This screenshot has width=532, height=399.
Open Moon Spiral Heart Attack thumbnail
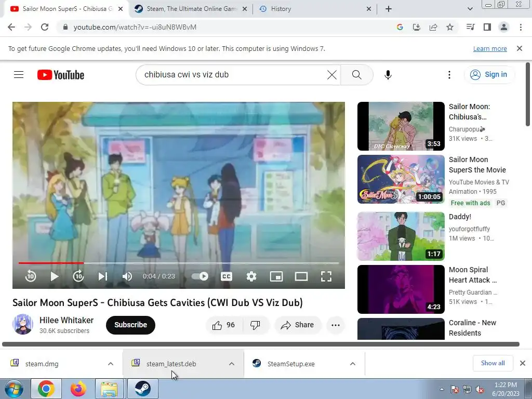coord(401,289)
